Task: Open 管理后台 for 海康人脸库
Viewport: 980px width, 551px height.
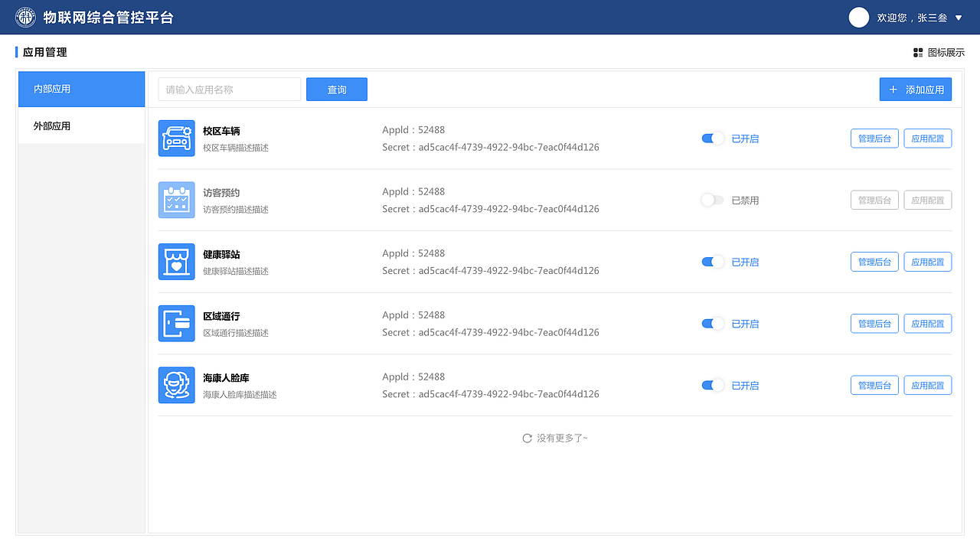Action: tap(874, 385)
